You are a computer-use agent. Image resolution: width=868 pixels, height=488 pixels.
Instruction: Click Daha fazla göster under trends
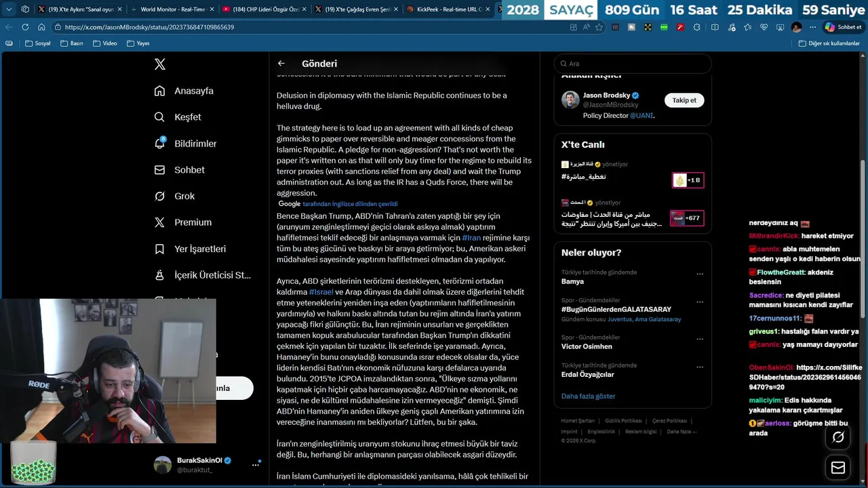[588, 396]
